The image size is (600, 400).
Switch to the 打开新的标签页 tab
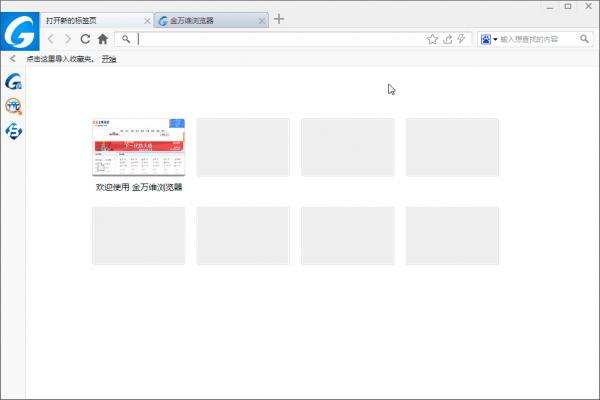[96, 20]
